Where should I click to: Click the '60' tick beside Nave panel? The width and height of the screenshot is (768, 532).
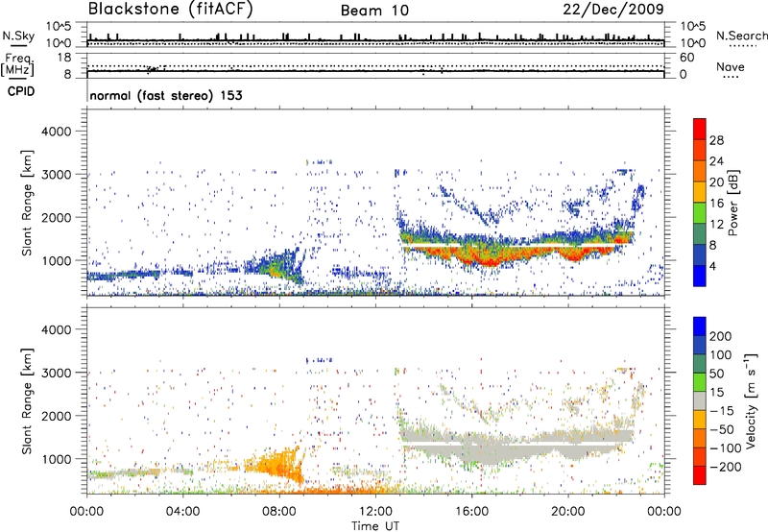(686, 58)
